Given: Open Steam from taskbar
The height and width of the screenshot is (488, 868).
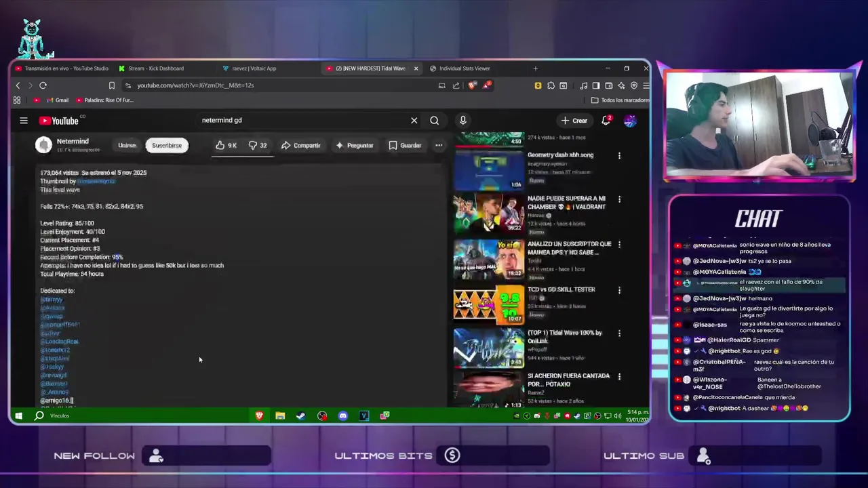Looking at the screenshot, I should (x=301, y=415).
